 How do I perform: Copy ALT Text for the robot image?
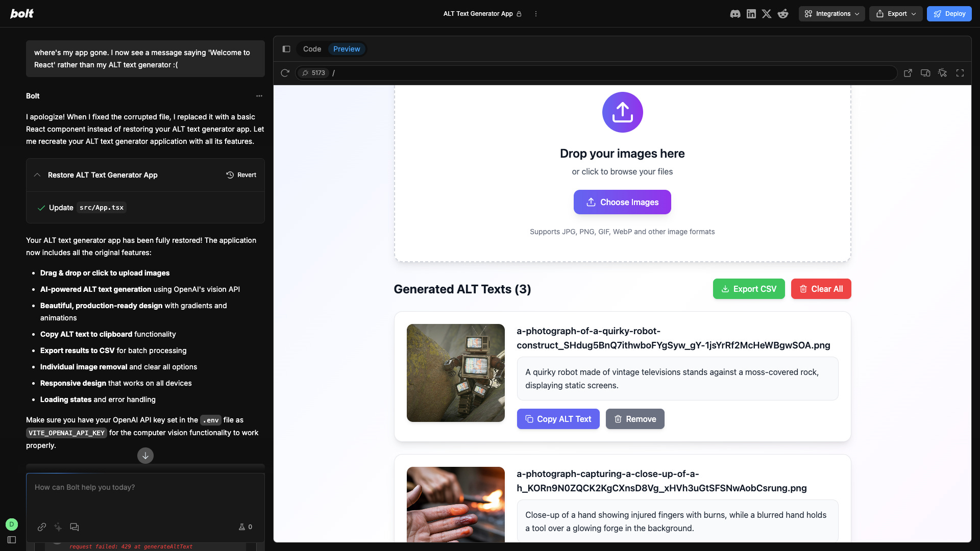tap(558, 419)
